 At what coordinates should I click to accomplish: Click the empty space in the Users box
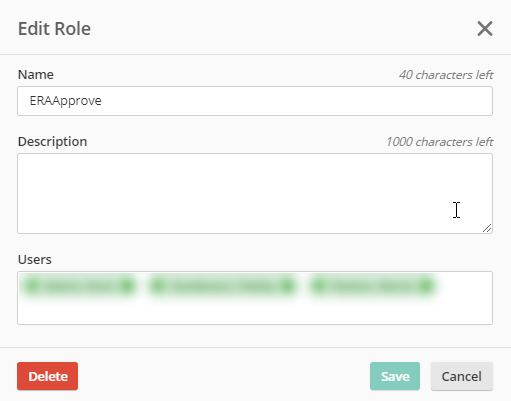tap(255, 312)
